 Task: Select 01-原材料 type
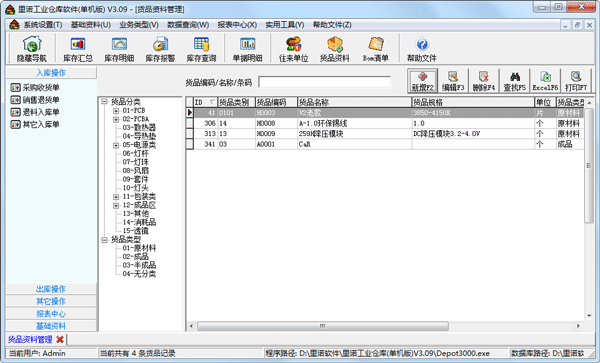pos(139,248)
